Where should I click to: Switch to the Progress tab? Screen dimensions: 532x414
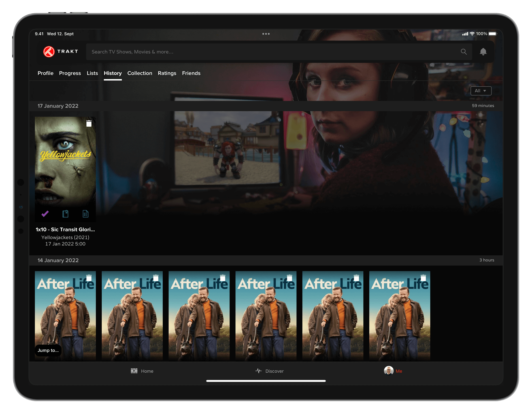click(x=70, y=73)
